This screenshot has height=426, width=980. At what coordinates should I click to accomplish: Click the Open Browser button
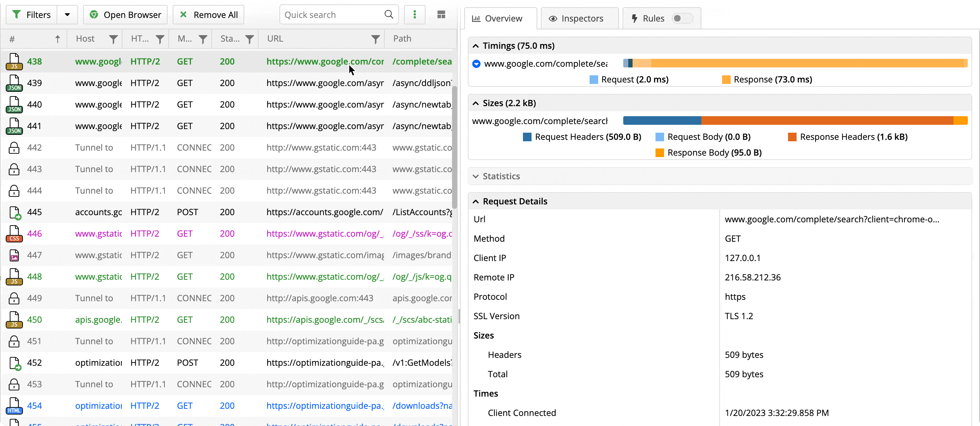(125, 14)
